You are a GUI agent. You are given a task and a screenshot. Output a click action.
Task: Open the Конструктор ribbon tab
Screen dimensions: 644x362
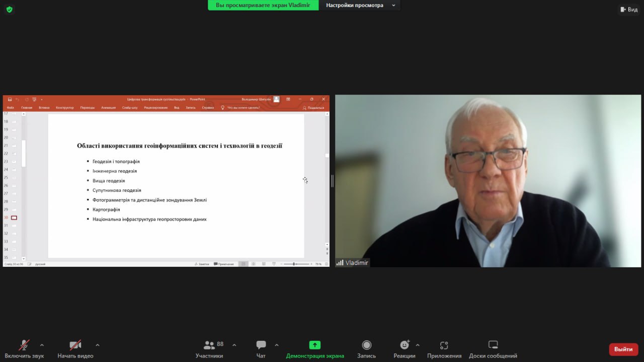(x=64, y=107)
